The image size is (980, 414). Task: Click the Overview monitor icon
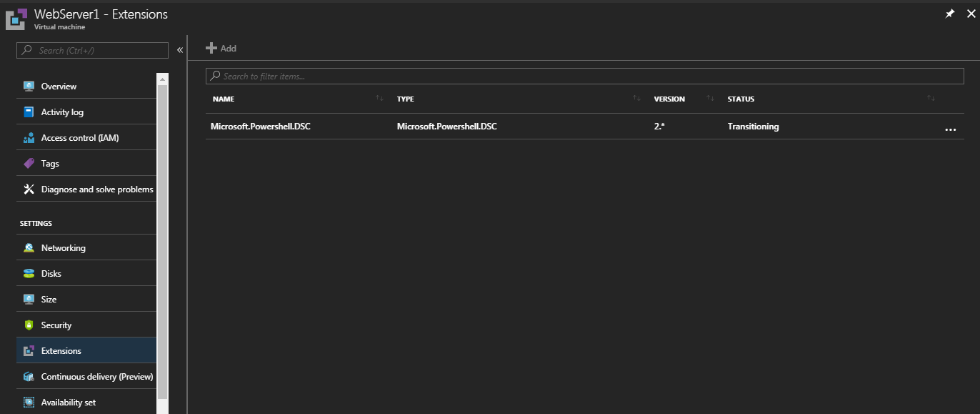[x=29, y=86]
